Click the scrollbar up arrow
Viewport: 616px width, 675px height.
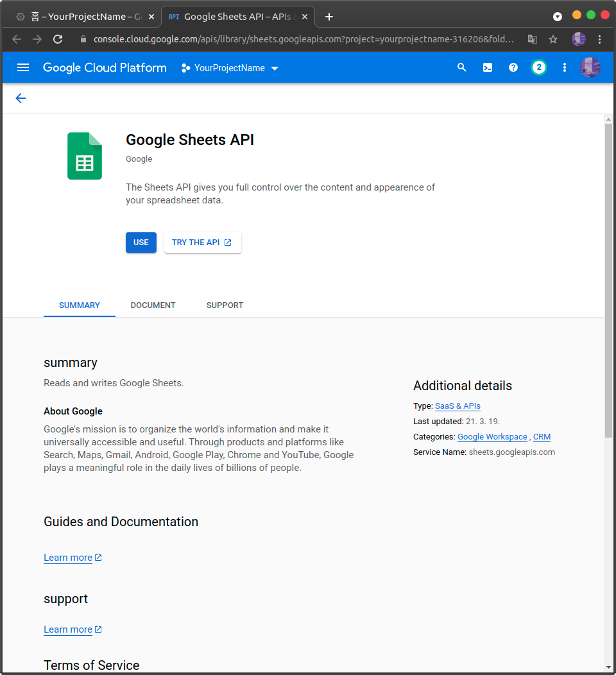click(608, 119)
